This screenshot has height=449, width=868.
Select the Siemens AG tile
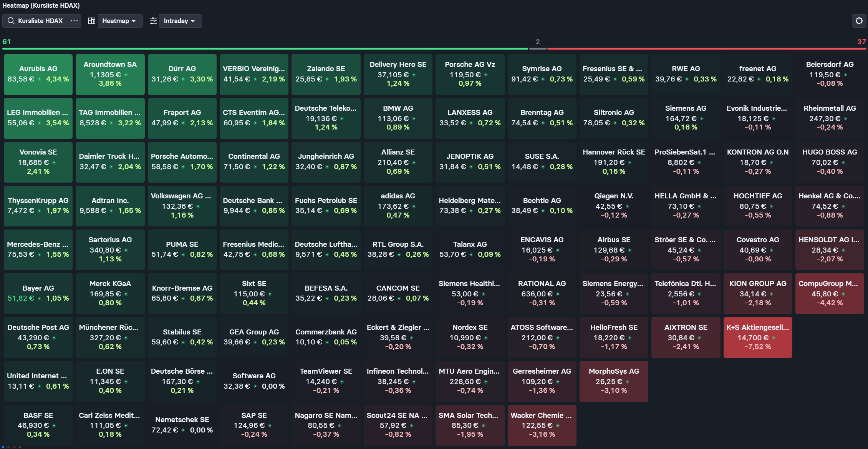point(686,118)
